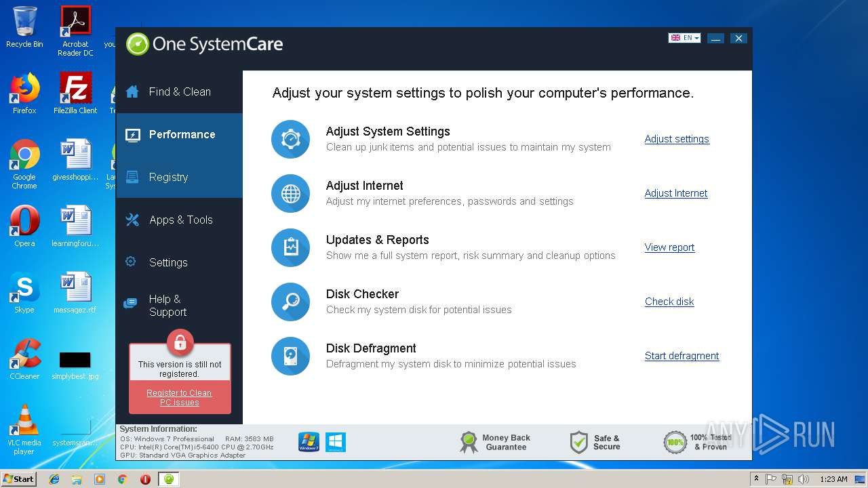The width and height of the screenshot is (868, 488).
Task: Select the givesshoppi document on desktop
Action: [75, 160]
